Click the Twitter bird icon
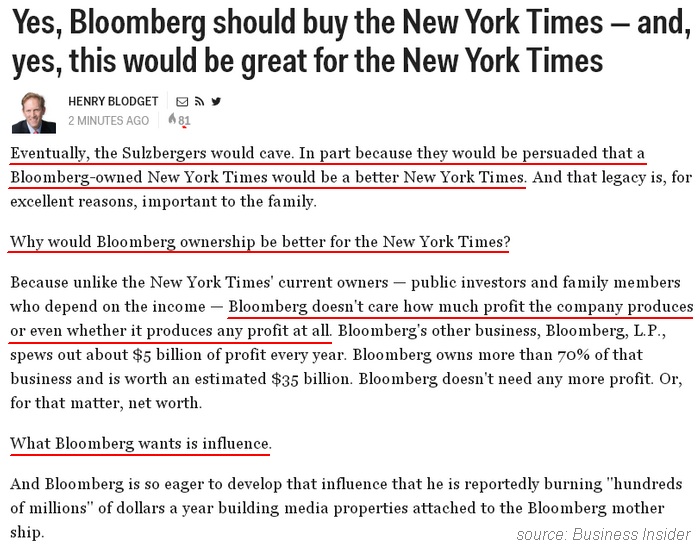The width and height of the screenshot is (700, 549). click(216, 101)
